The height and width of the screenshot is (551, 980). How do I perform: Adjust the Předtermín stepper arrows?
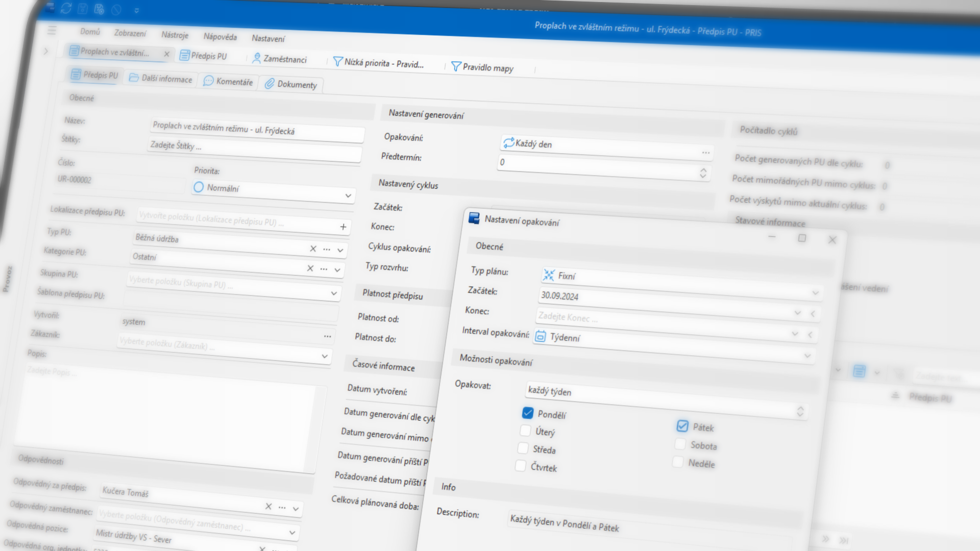(x=703, y=173)
